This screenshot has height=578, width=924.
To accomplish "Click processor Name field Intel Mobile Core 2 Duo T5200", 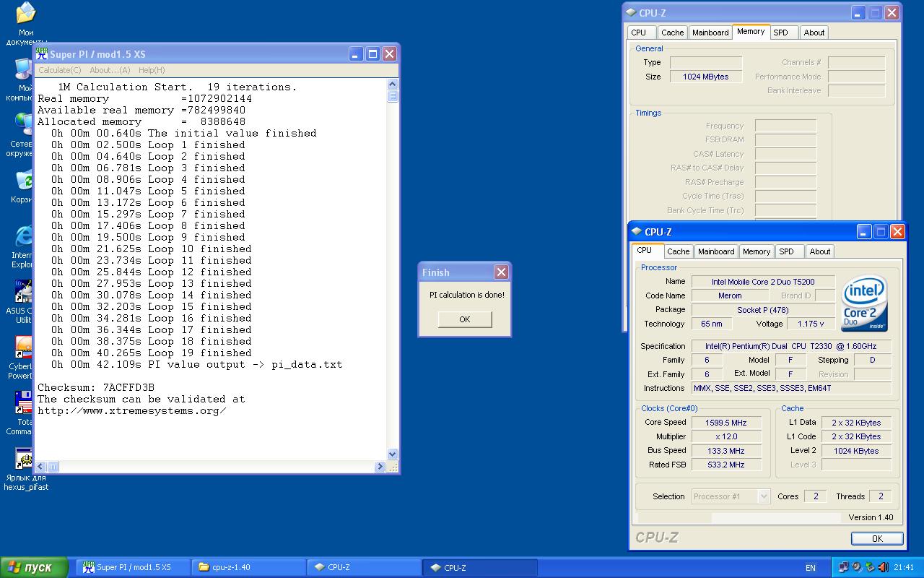I will [x=763, y=282].
